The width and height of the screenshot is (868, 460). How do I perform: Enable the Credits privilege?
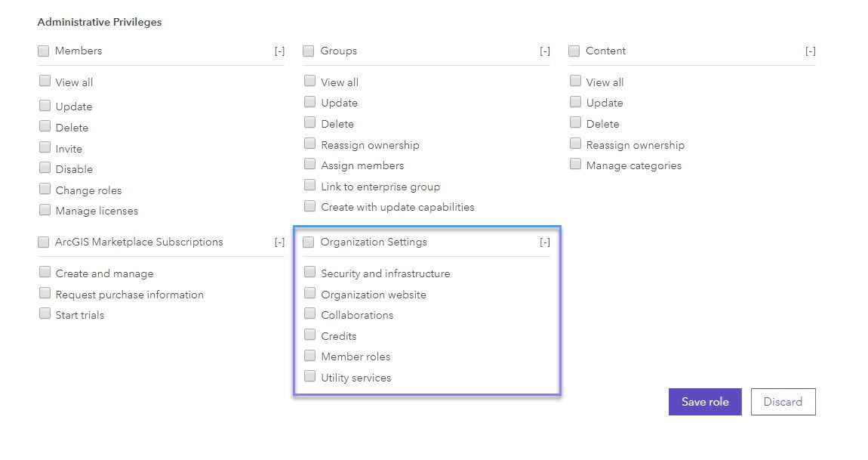pos(310,335)
